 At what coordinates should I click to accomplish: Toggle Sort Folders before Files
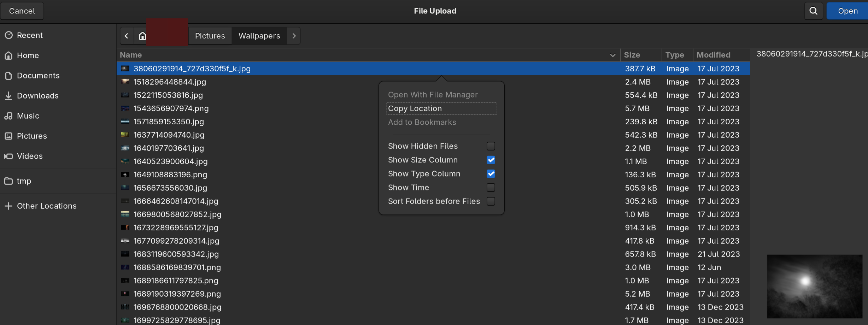point(491,201)
